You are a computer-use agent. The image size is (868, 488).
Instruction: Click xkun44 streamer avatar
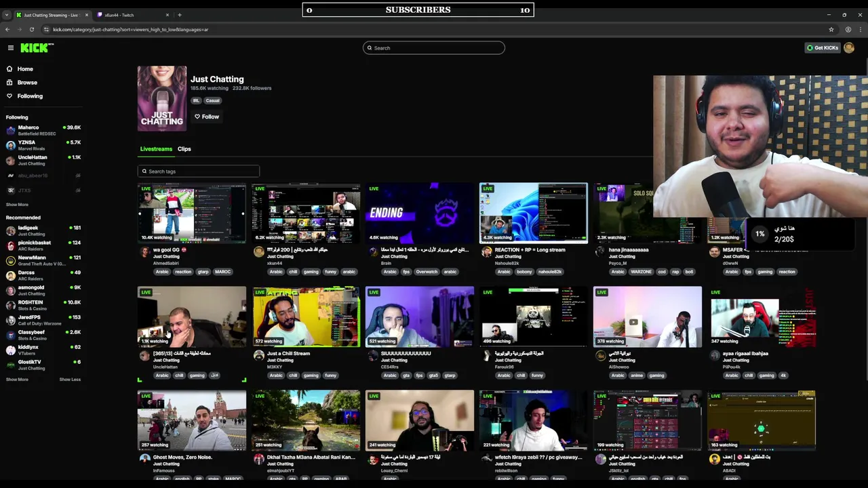coord(258,252)
